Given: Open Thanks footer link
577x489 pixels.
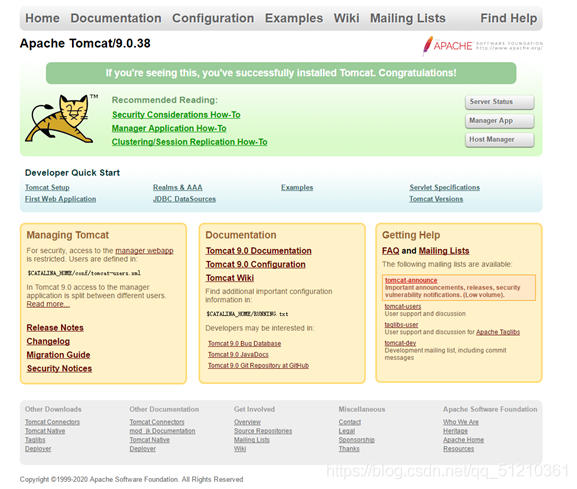Looking at the screenshot, I should click(x=349, y=449).
